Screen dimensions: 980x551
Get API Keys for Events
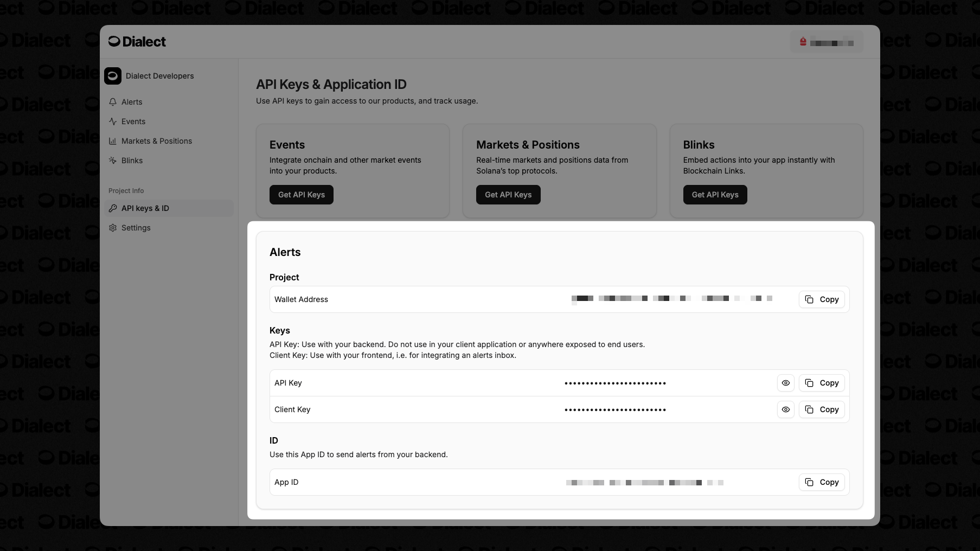pos(302,195)
